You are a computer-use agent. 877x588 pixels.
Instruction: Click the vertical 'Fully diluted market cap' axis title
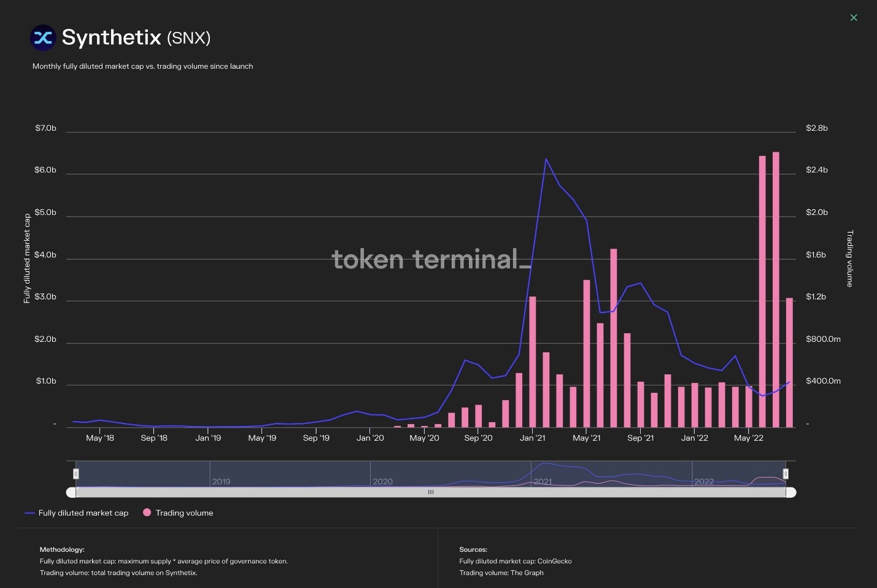tap(27, 258)
